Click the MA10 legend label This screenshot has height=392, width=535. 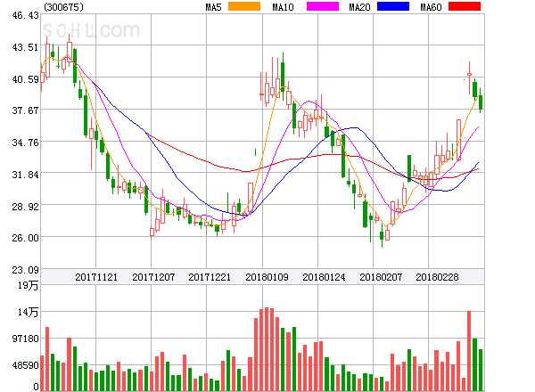(x=283, y=7)
